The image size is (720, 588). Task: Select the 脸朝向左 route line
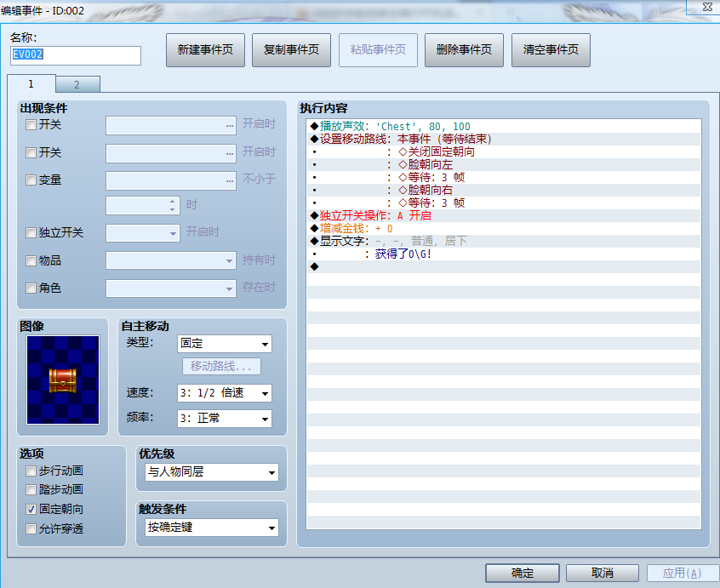point(504,165)
